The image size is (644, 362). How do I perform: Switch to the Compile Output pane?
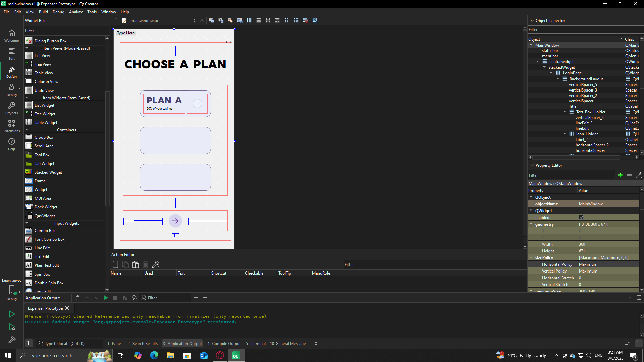(224, 343)
